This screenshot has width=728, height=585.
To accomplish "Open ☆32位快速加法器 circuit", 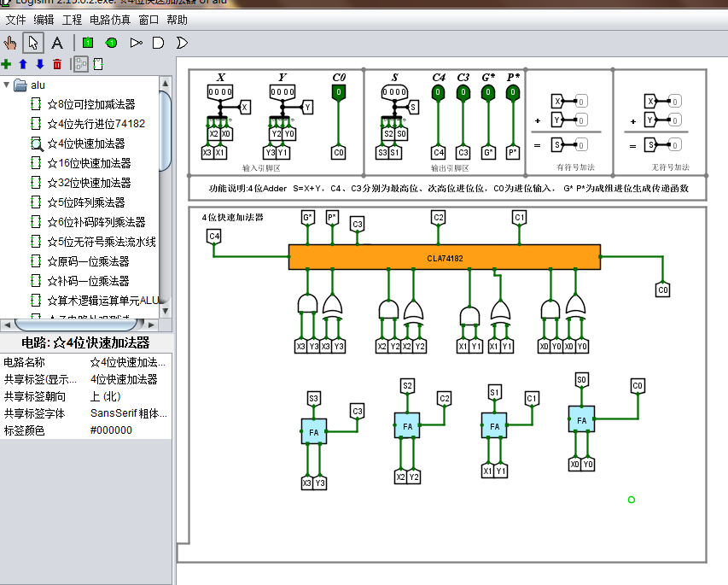I will [x=89, y=183].
